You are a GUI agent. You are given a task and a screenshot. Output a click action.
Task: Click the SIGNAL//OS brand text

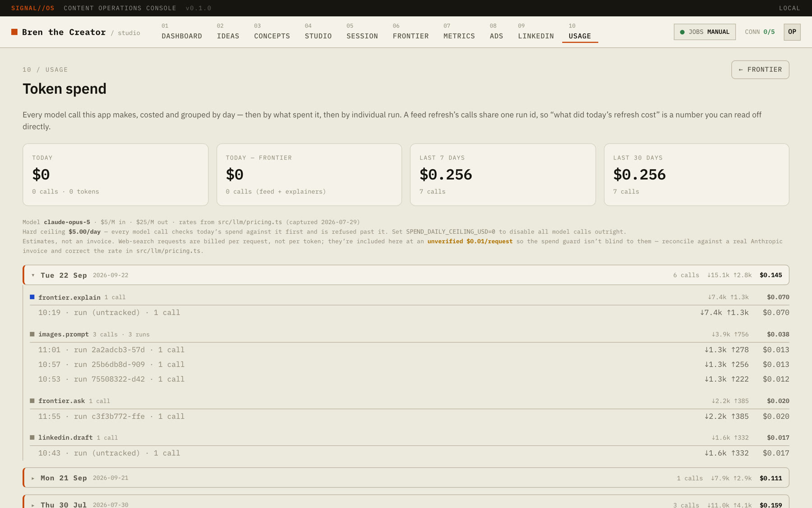(x=33, y=8)
